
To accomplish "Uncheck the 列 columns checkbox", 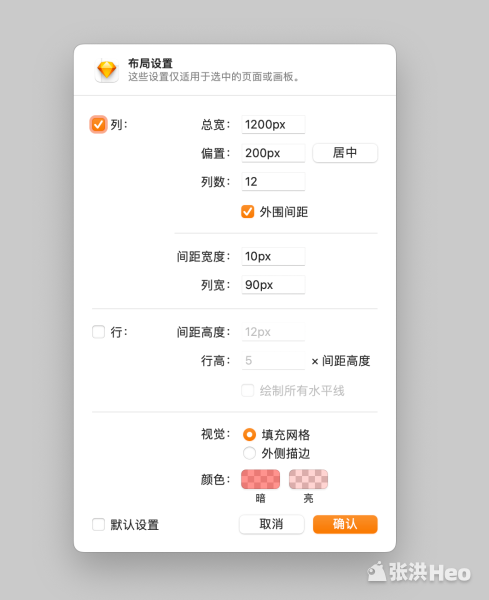I will pos(98,124).
